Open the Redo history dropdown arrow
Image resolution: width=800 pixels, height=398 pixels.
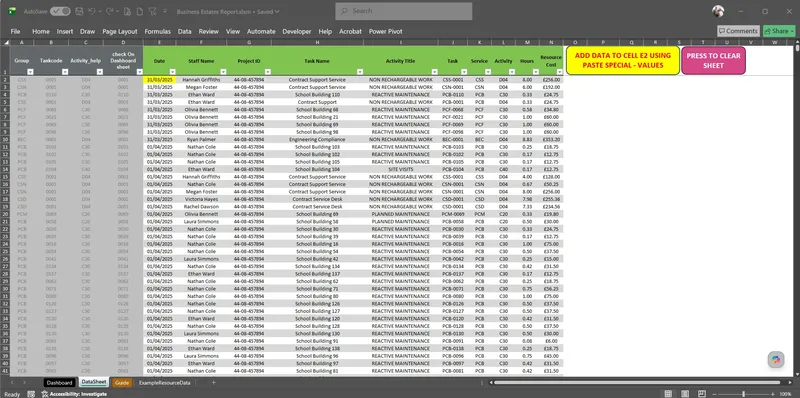[x=118, y=11]
